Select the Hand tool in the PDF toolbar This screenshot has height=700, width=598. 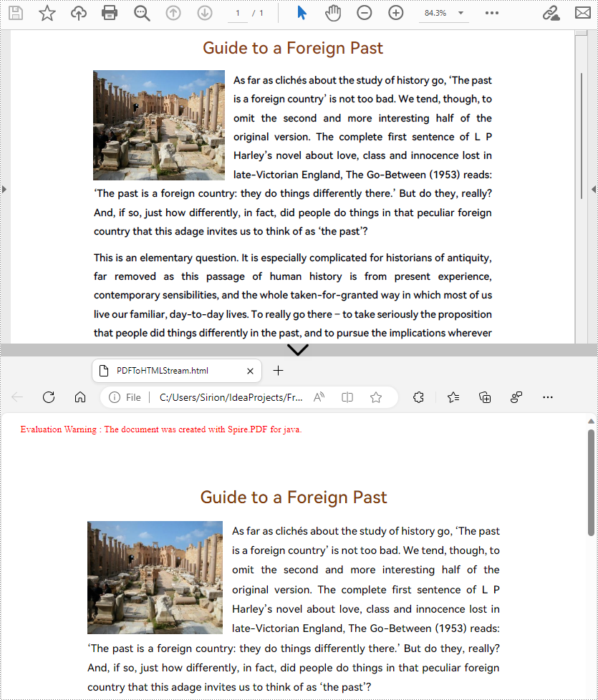(x=333, y=12)
